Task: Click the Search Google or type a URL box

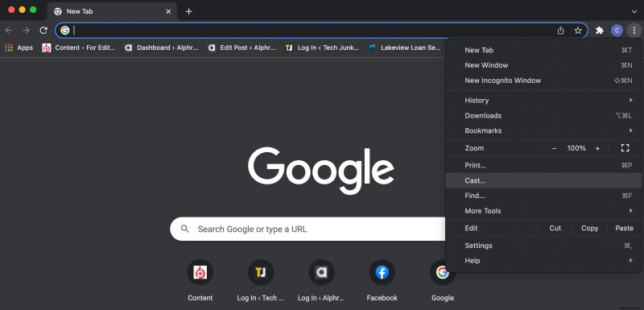Action: tap(308, 229)
